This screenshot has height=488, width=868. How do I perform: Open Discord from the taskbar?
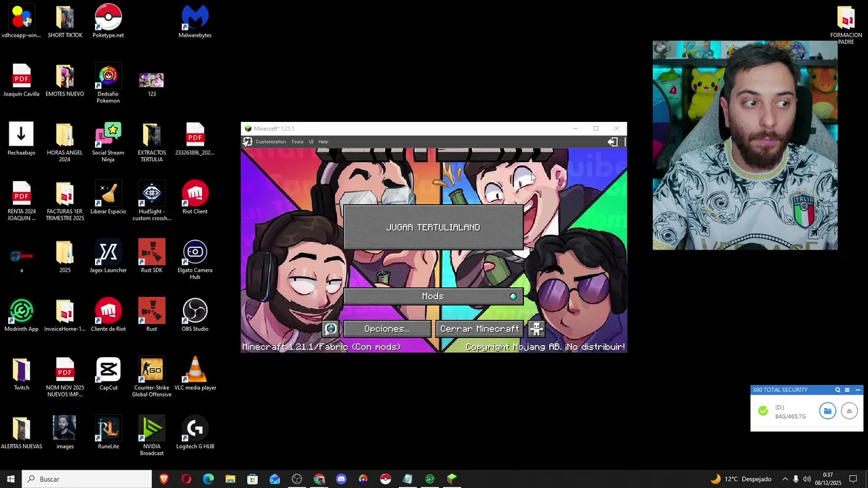click(x=341, y=479)
